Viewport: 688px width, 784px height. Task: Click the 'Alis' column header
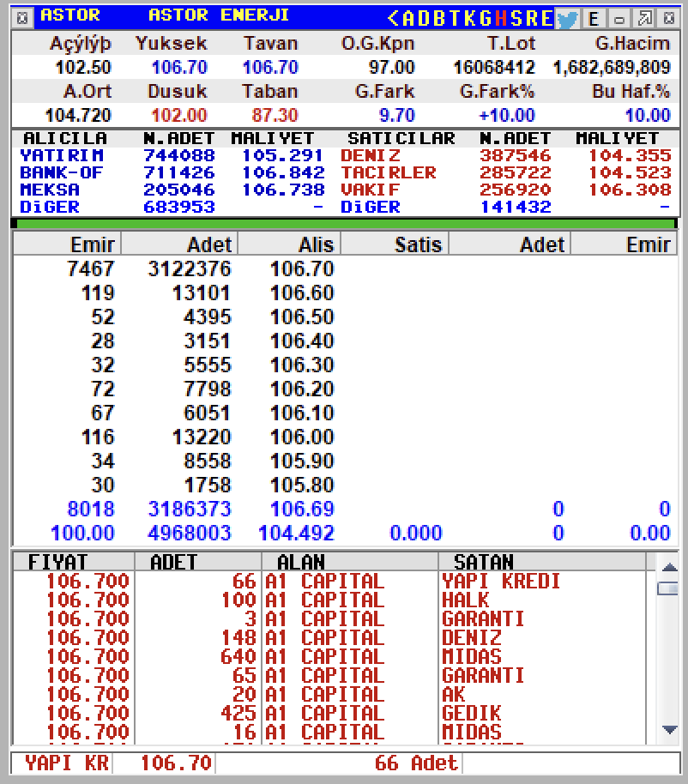[289, 244]
